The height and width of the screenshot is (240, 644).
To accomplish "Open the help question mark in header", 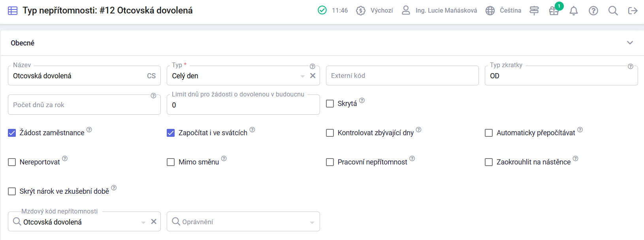I will click(x=593, y=11).
